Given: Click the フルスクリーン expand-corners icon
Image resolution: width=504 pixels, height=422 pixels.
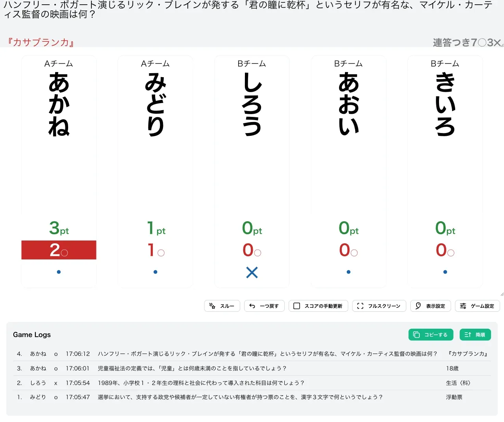Looking at the screenshot, I should pyautogui.click(x=360, y=306).
